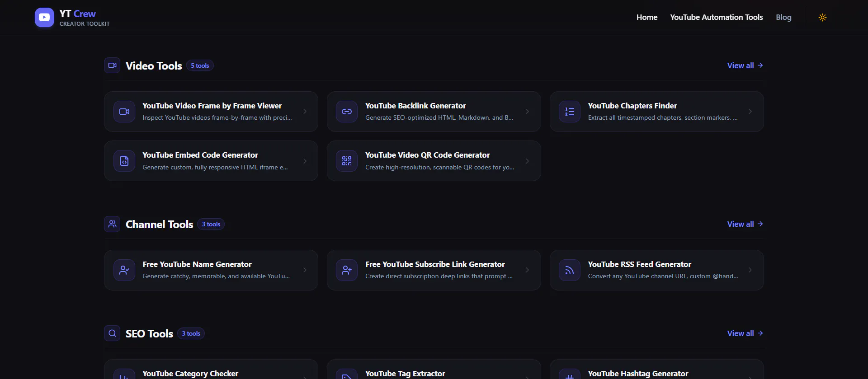Click the Channel Tools heading
This screenshot has height=379, width=868.
159,225
